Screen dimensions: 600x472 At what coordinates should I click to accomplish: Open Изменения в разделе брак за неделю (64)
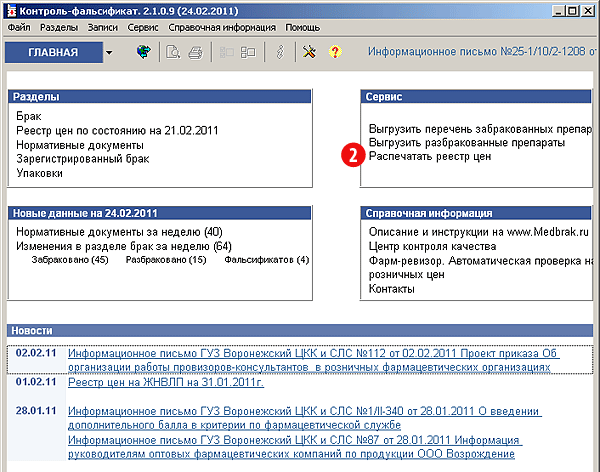124,246
